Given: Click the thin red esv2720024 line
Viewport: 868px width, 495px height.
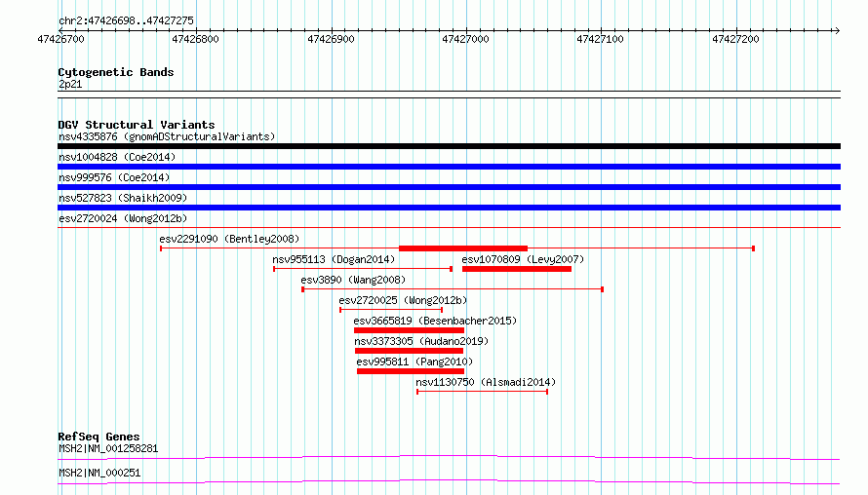Looking at the screenshot, I should pyautogui.click(x=449, y=227).
